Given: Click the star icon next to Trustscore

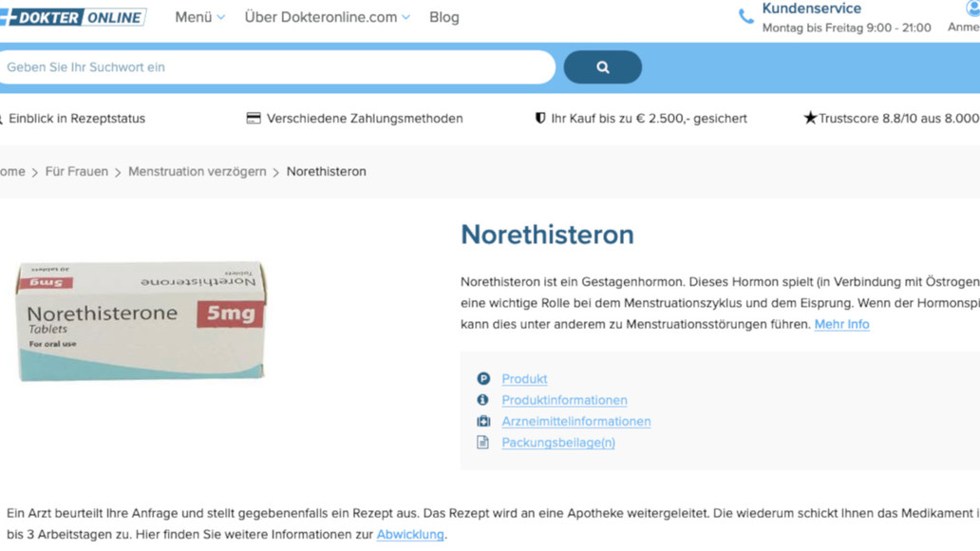Looking at the screenshot, I should (809, 119).
